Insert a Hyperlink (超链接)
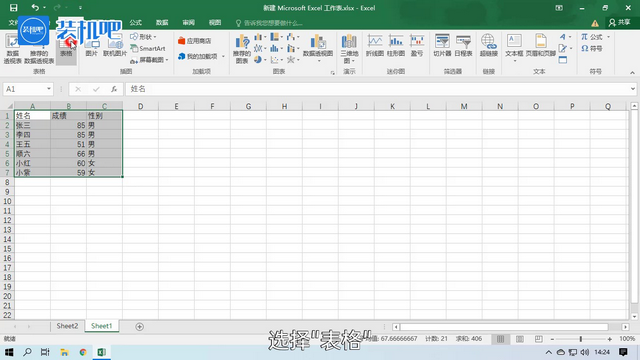This screenshot has height=360, width=640. pyautogui.click(x=489, y=45)
